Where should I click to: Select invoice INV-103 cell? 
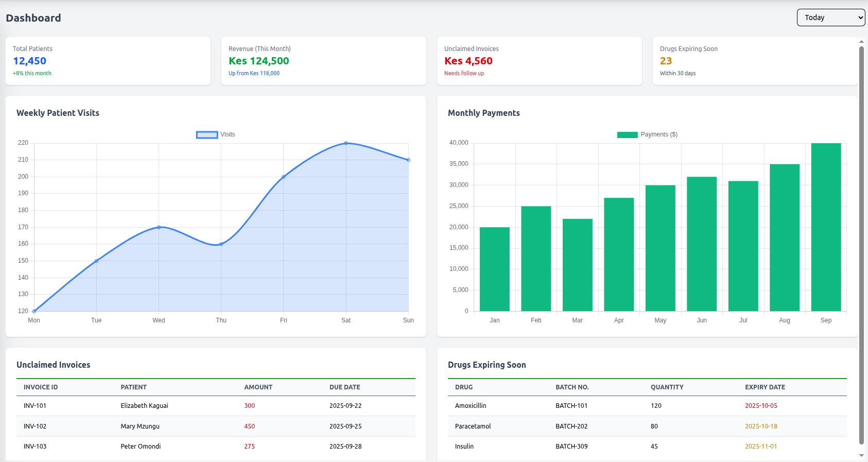(x=35, y=447)
